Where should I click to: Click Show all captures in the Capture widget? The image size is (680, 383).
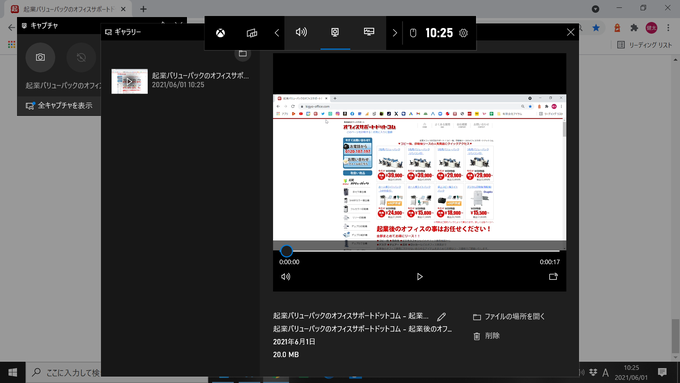click(59, 105)
